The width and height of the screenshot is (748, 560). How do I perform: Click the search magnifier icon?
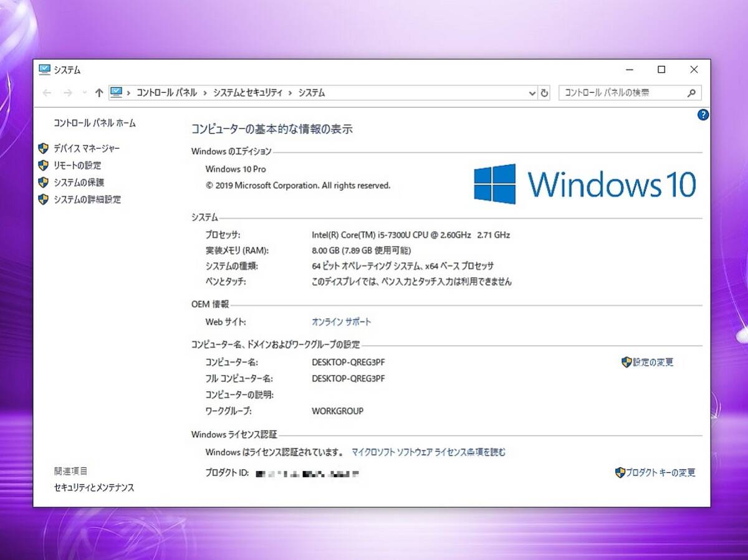point(691,93)
